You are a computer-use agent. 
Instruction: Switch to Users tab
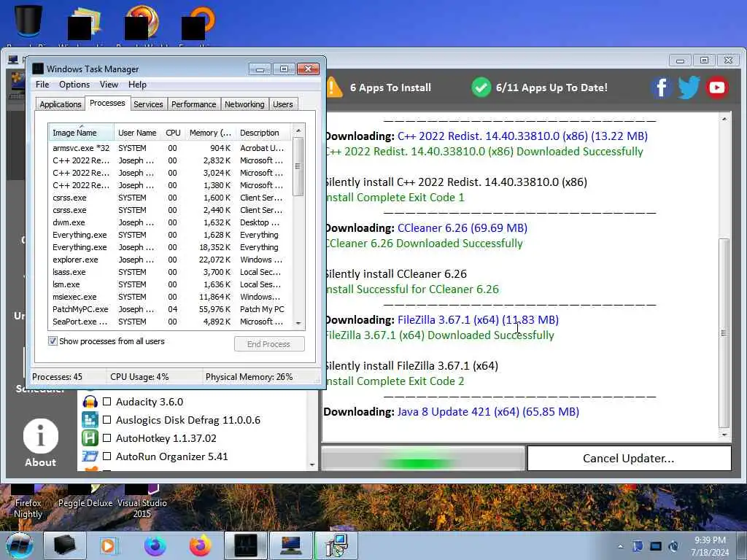[x=283, y=104]
